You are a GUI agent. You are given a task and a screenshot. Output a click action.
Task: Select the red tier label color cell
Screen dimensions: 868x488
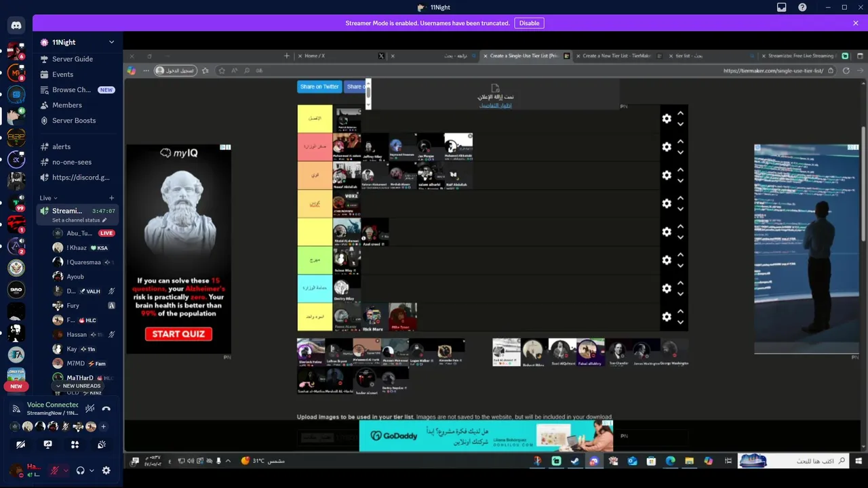point(315,147)
